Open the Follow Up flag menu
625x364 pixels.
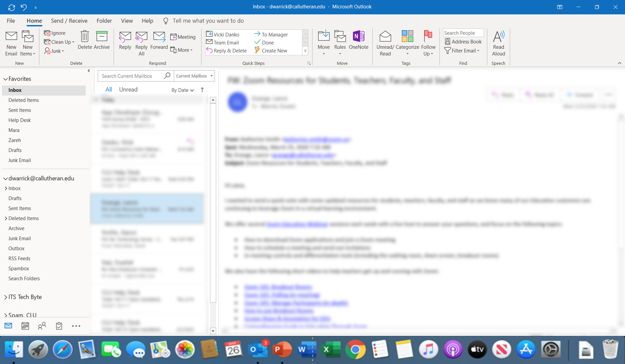[x=428, y=43]
